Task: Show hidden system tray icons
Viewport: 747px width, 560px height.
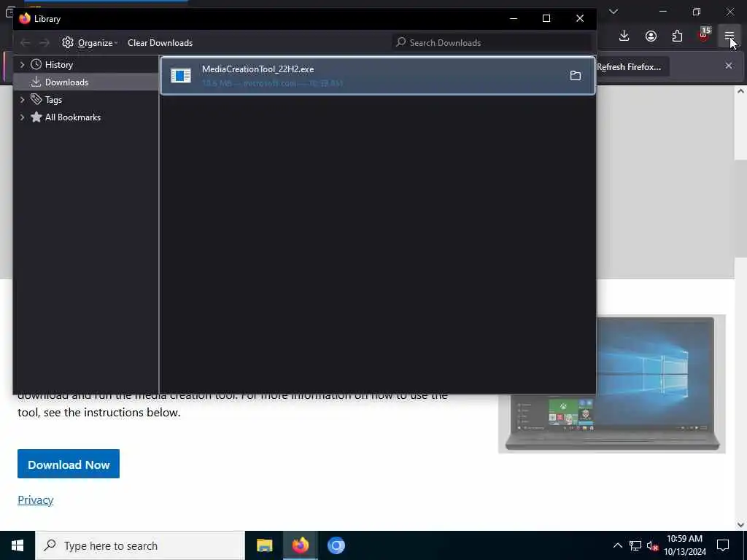Action: pyautogui.click(x=617, y=545)
